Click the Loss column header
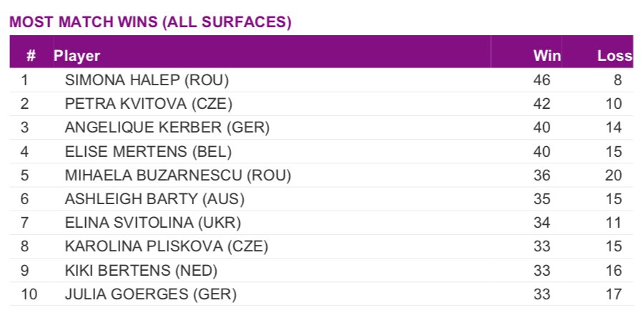 tap(615, 56)
